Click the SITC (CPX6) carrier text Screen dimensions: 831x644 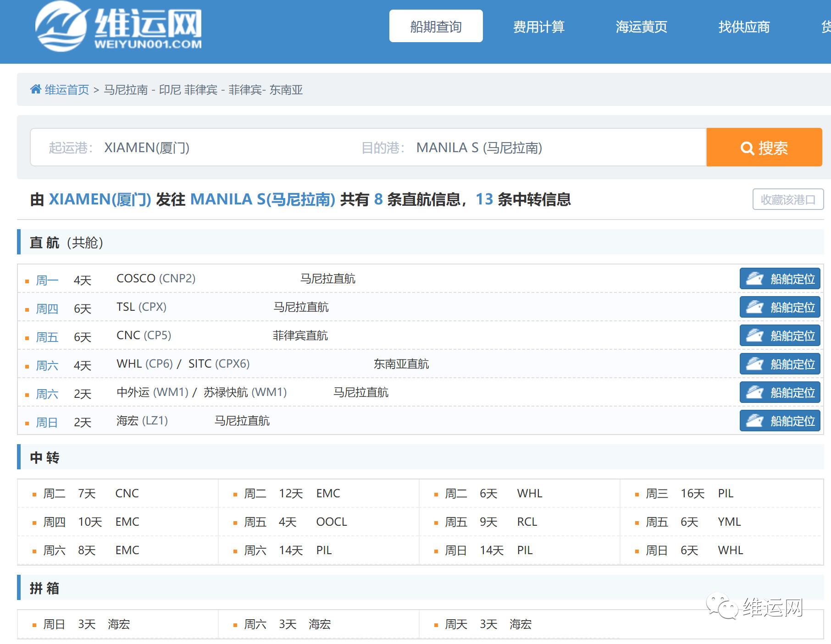[219, 363]
